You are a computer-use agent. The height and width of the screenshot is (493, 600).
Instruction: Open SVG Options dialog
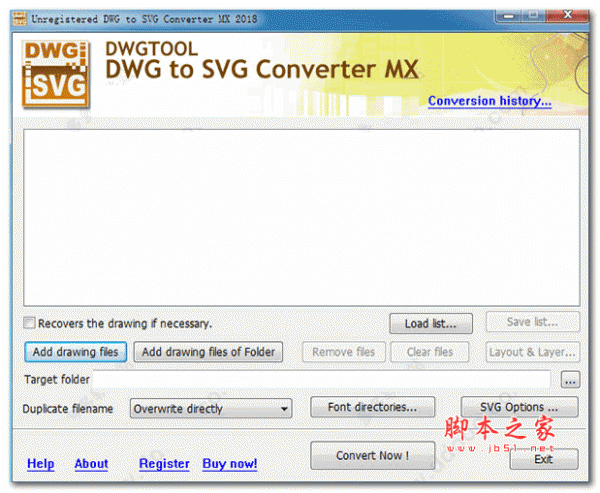519,407
